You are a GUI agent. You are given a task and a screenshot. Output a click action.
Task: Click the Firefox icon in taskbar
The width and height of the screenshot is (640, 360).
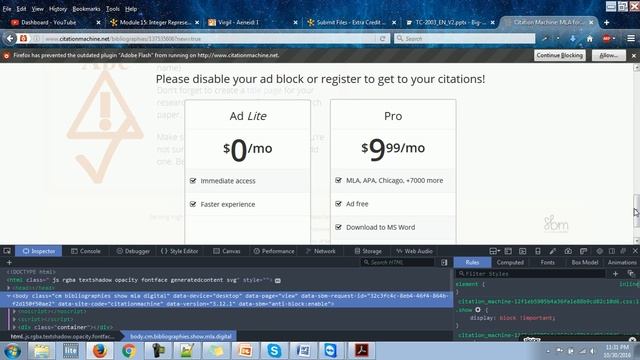click(x=100, y=350)
